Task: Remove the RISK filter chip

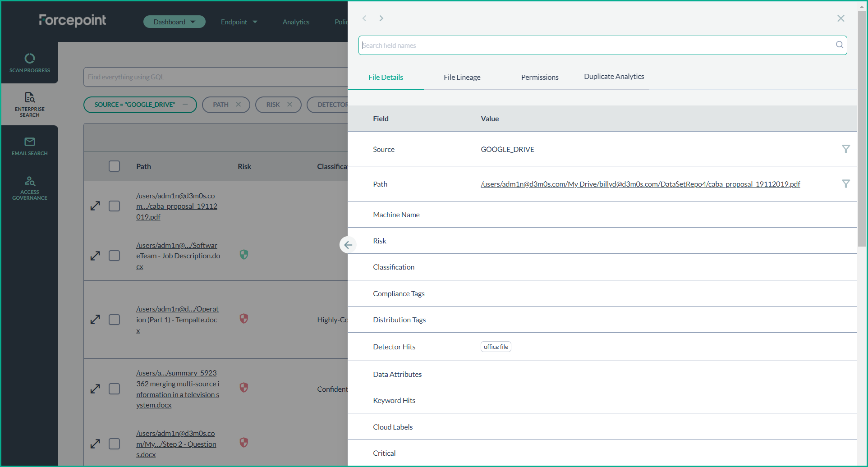Action: (x=289, y=105)
